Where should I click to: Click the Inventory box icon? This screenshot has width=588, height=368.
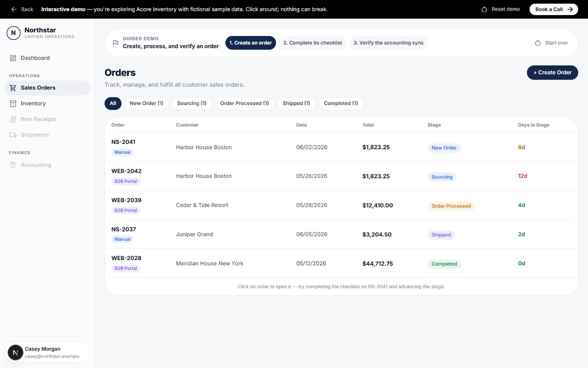(x=13, y=103)
